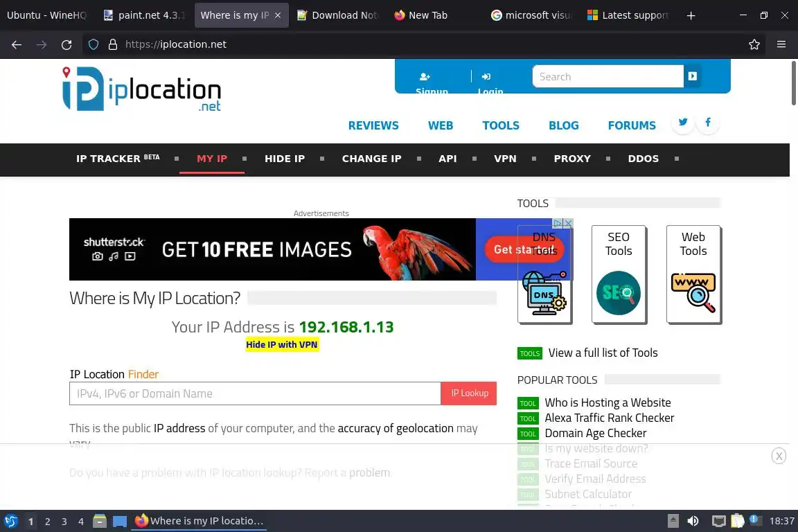
Task: Open a new browser tab
Action: point(691,16)
